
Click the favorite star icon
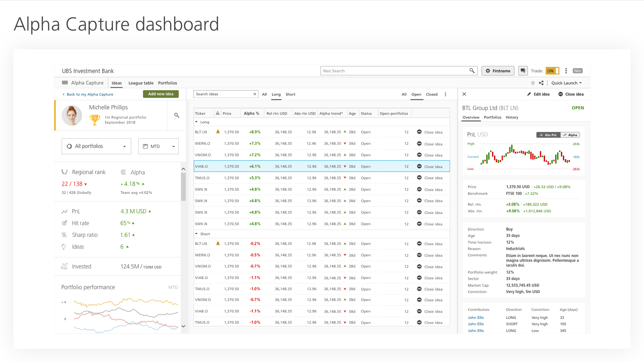tap(533, 83)
